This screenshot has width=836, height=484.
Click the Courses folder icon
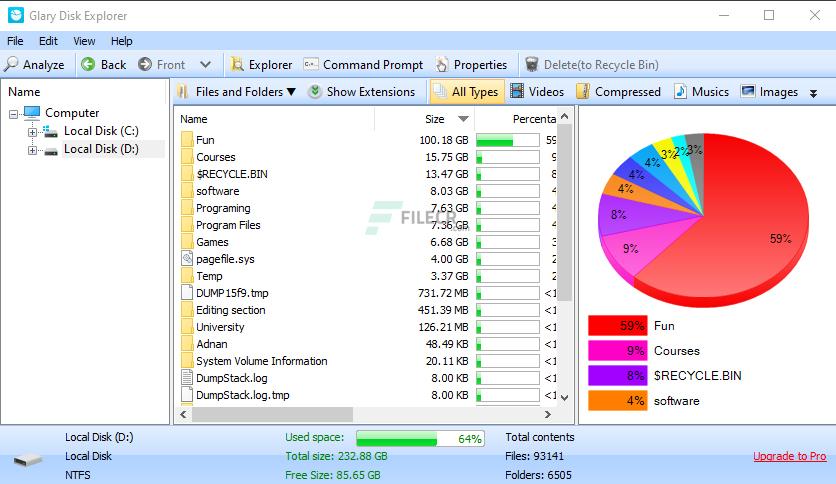[187, 157]
